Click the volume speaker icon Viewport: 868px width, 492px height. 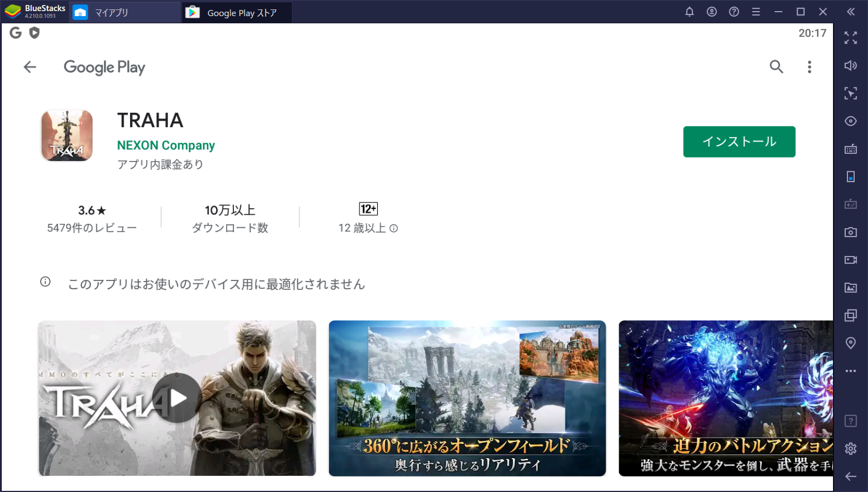[851, 66]
